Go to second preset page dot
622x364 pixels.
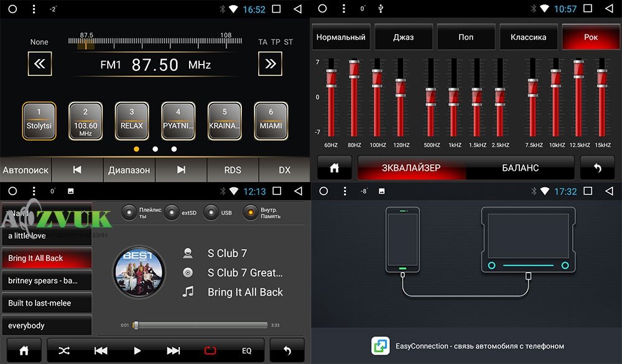tap(155, 149)
